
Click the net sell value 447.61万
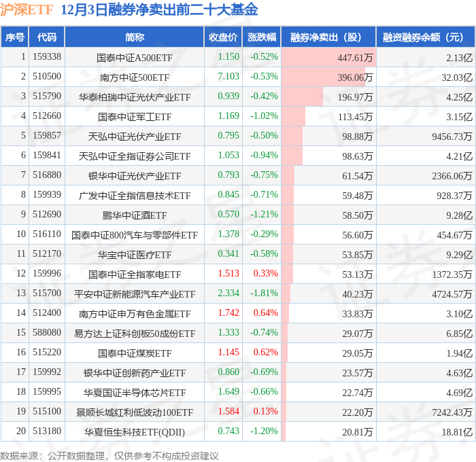tap(355, 58)
